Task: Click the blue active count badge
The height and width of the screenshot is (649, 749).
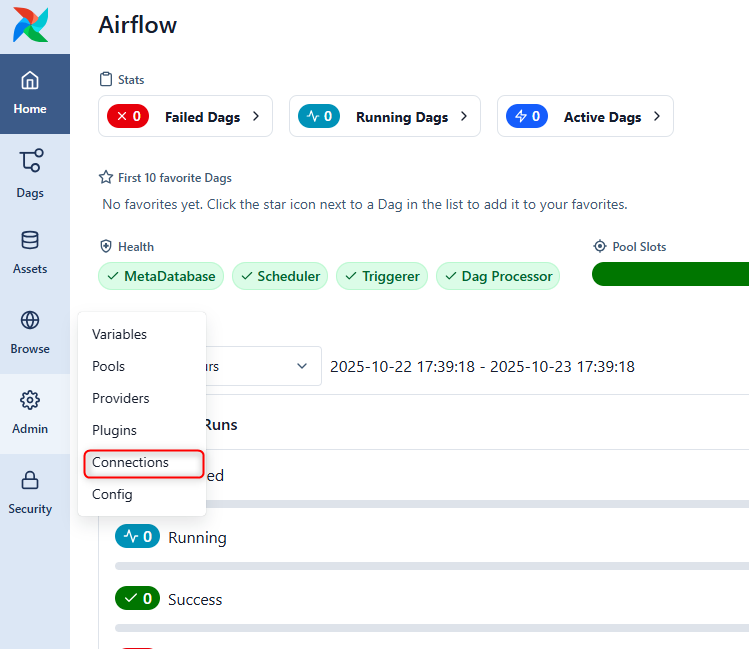Action: pos(527,116)
